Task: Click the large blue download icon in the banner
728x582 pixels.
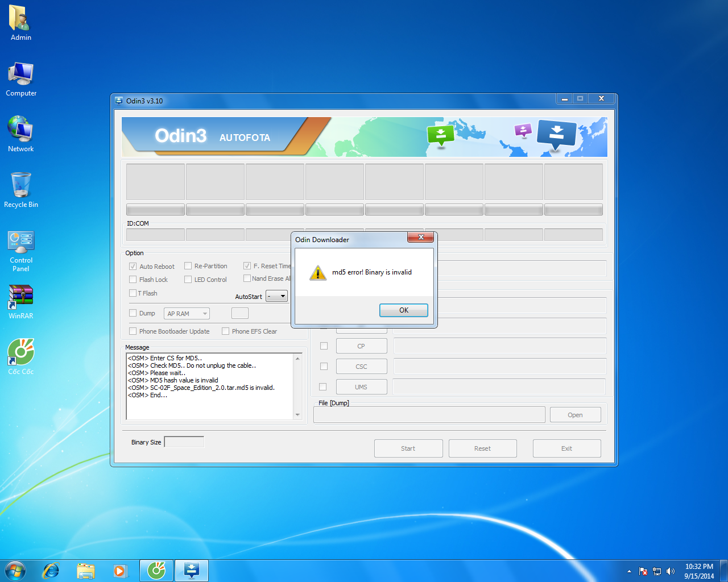Action: pyautogui.click(x=556, y=135)
